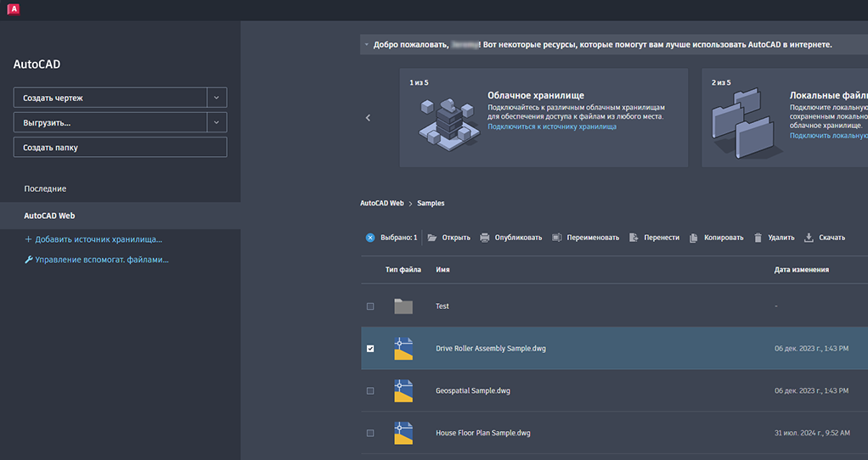
Task: Click the Выгрузить... button
Action: 110,123
